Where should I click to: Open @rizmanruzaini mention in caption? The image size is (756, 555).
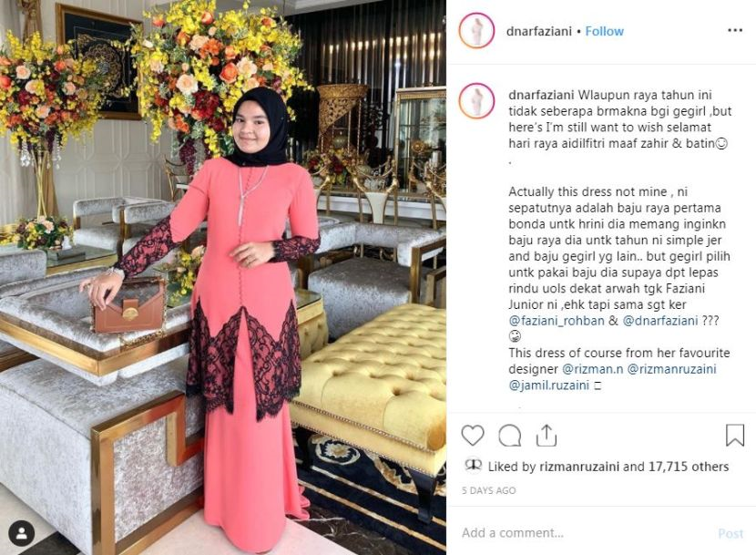671,369
